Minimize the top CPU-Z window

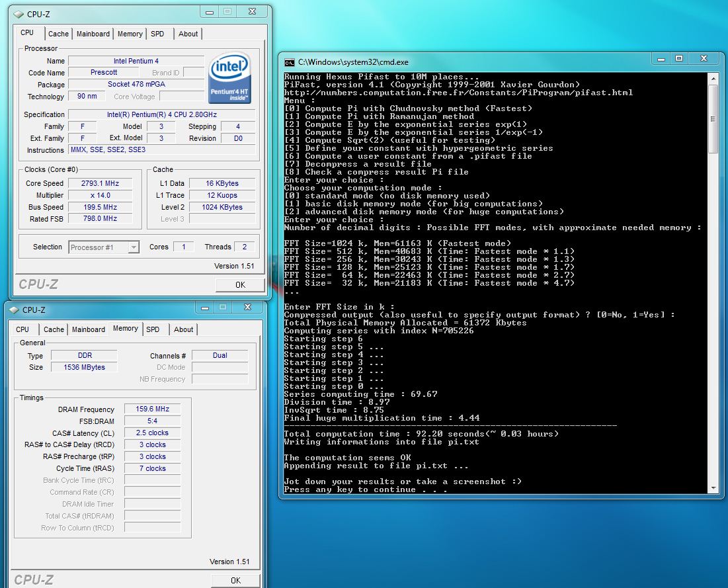210,12
